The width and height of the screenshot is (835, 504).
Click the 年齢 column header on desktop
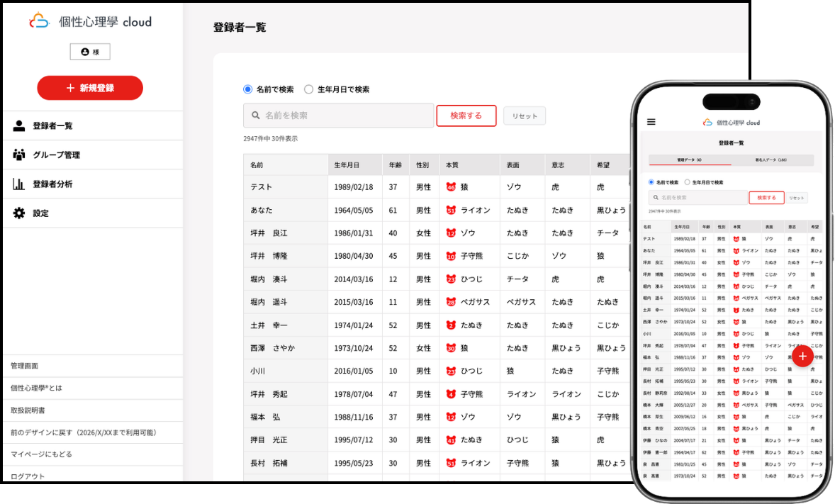396,165
